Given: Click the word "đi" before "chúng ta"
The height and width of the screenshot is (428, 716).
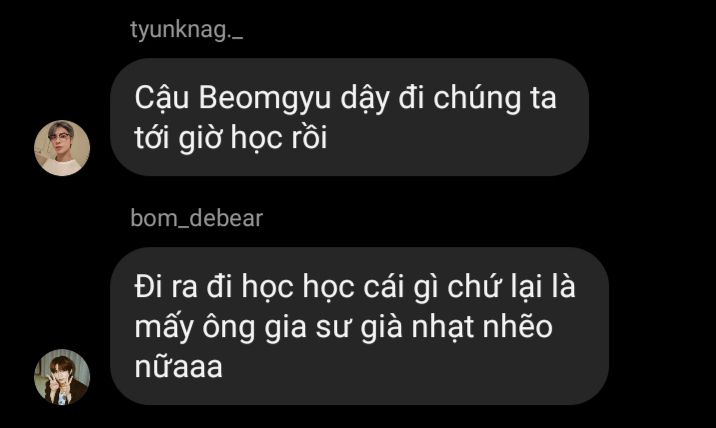Looking at the screenshot, I should click(x=411, y=98).
